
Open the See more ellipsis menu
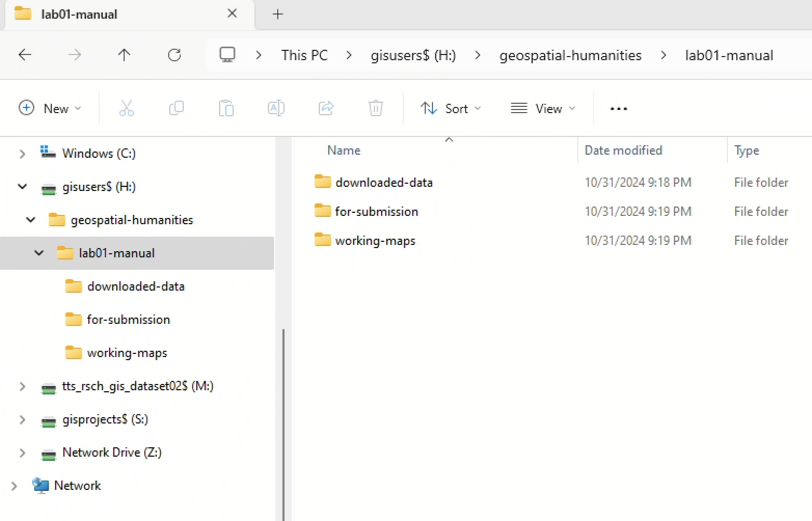(618, 108)
